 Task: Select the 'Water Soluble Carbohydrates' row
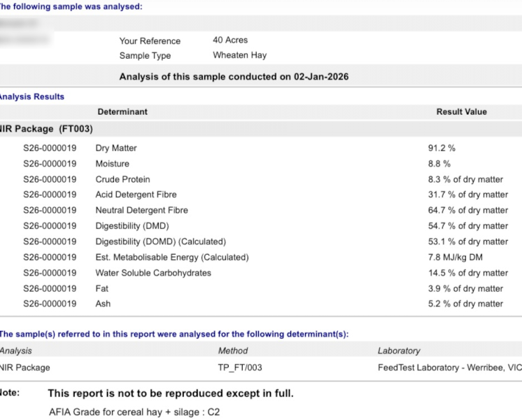coord(153,273)
